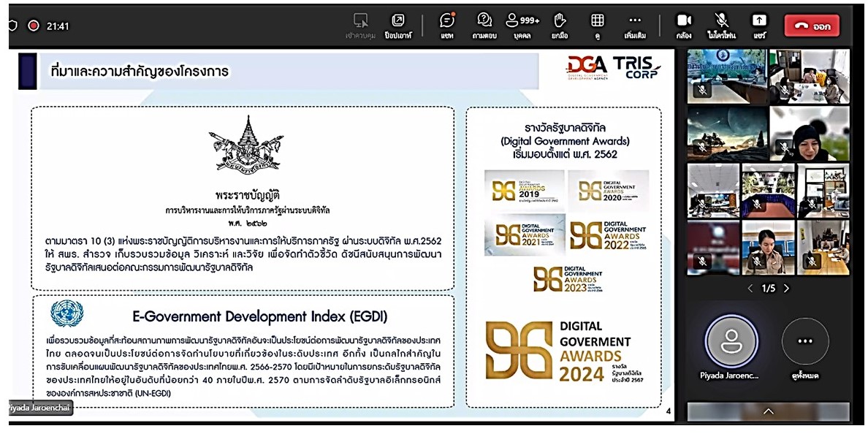Screen dimensions: 868x434
Task: Click the United Nations emblem beside EGDI
Action: click(x=67, y=313)
